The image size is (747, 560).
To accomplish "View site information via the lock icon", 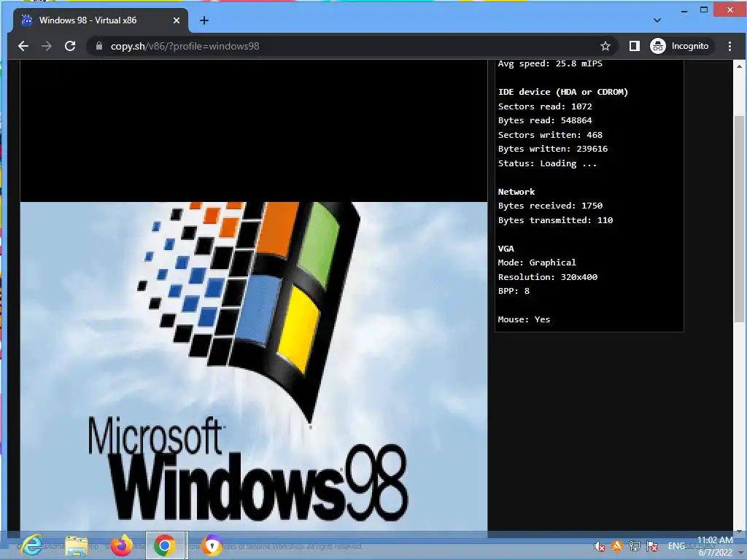I will (x=99, y=46).
